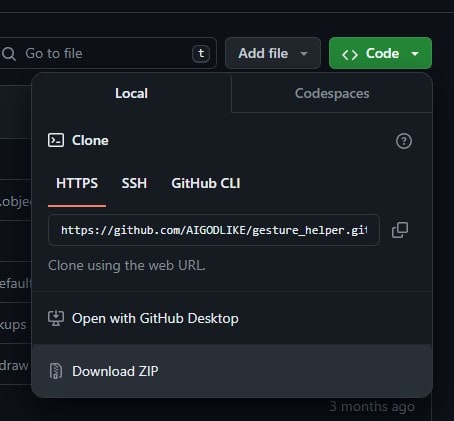Click the green Code button
454x421 pixels.
(380, 53)
